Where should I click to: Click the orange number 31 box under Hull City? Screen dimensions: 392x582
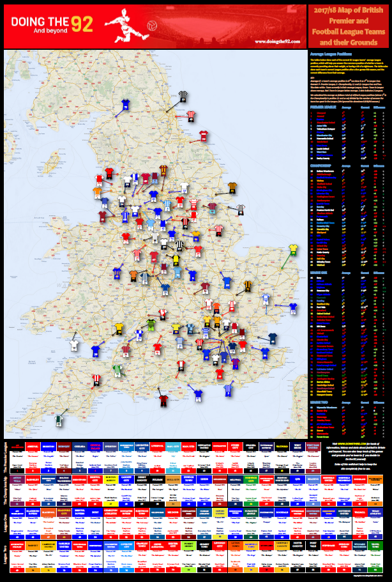point(173,505)
